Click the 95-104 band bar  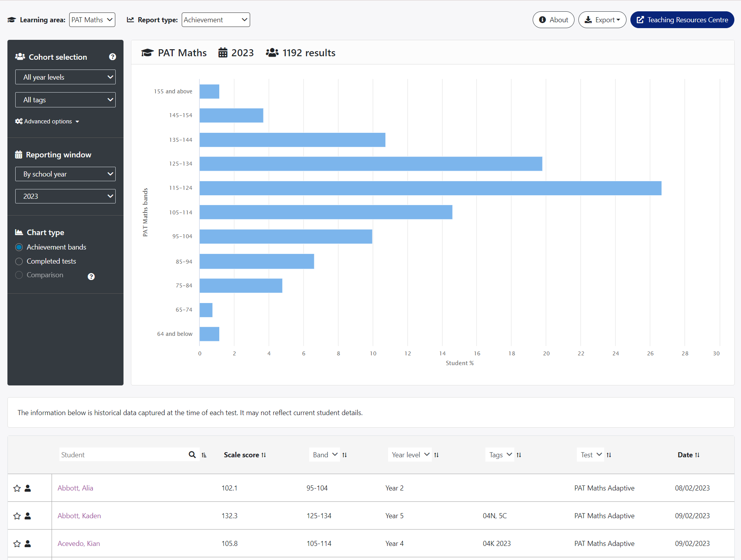286,237
